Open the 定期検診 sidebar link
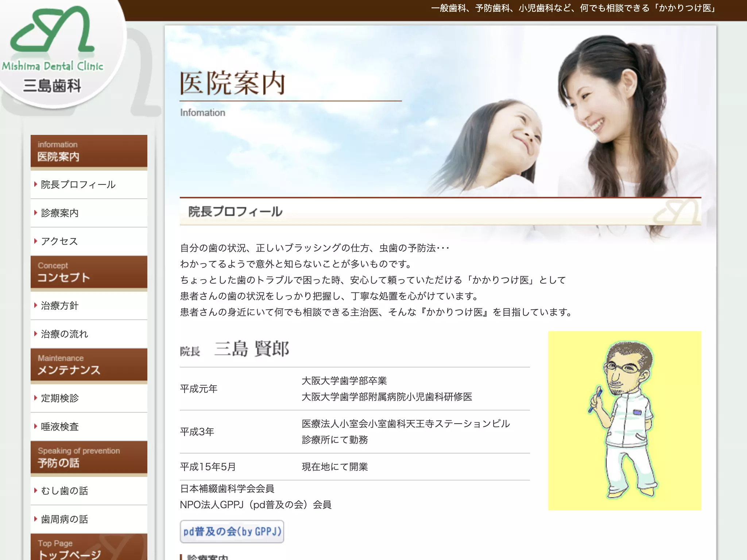Screen dimensions: 747x560 tap(89, 398)
